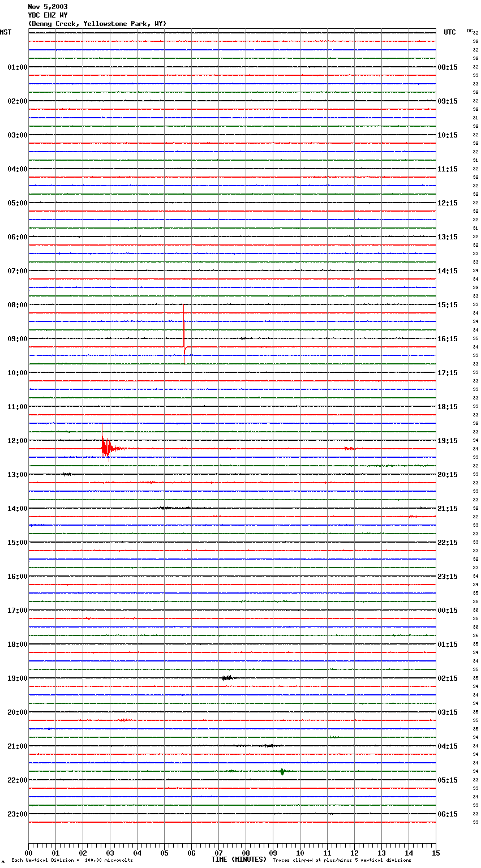Click the small black wiggle on the 13:00 trace
Viewport: 481px width, 868px height.
pyautogui.click(x=67, y=474)
